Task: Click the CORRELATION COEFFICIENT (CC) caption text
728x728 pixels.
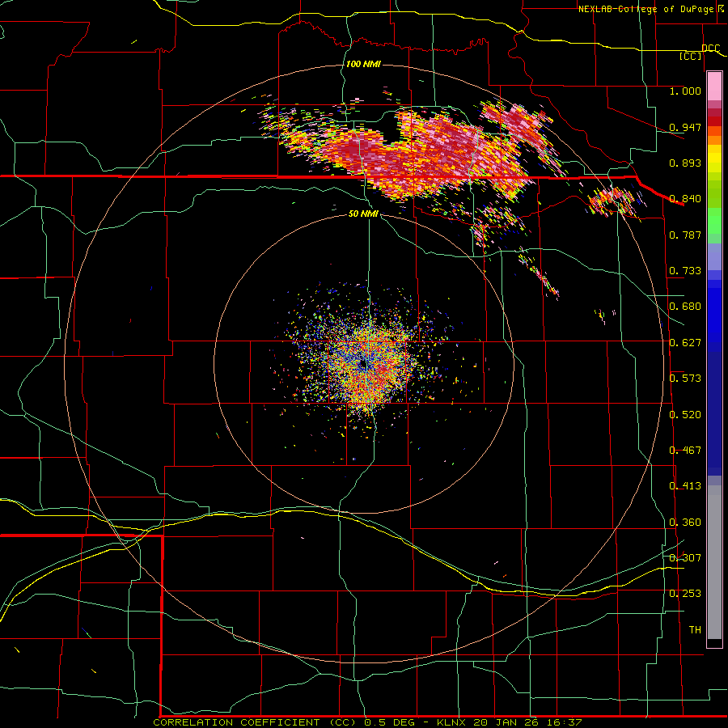Action: tap(255, 722)
